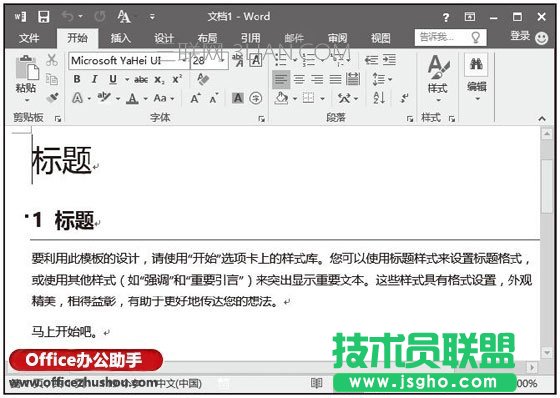Apply subscript x₂ formatting
560x398 pixels.
[x=159, y=80]
